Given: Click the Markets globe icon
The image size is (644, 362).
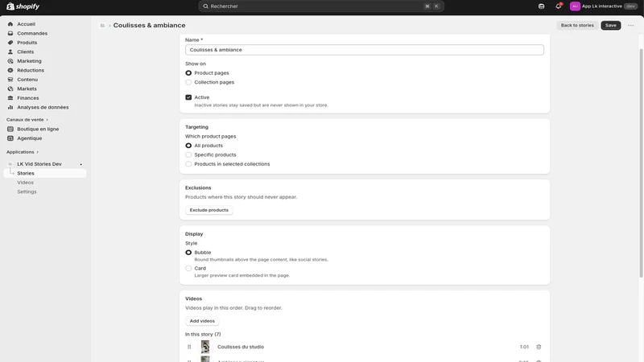Looking at the screenshot, I should tap(10, 88).
